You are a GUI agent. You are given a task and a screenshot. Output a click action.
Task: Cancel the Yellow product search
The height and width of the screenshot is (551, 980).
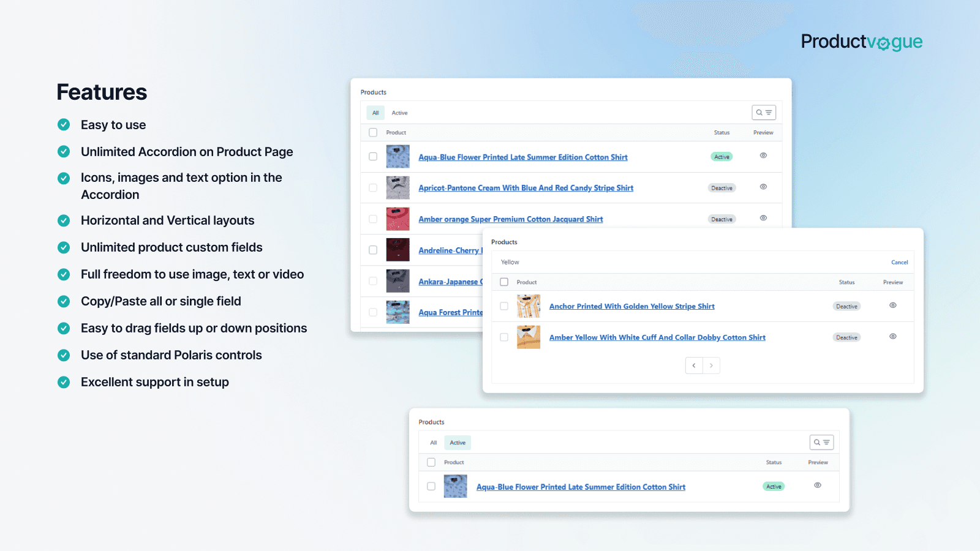899,262
